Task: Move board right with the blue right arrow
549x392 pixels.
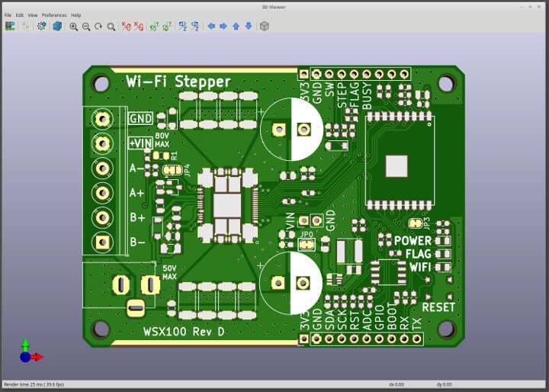Action: (x=223, y=26)
